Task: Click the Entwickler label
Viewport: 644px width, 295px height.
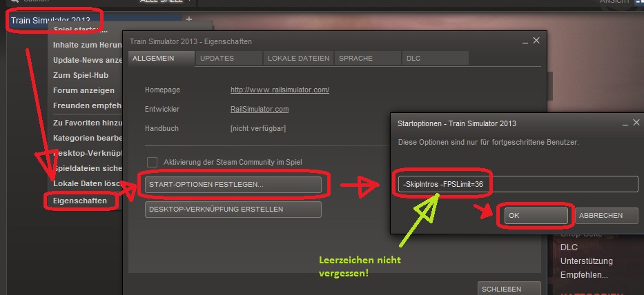Action: [162, 109]
